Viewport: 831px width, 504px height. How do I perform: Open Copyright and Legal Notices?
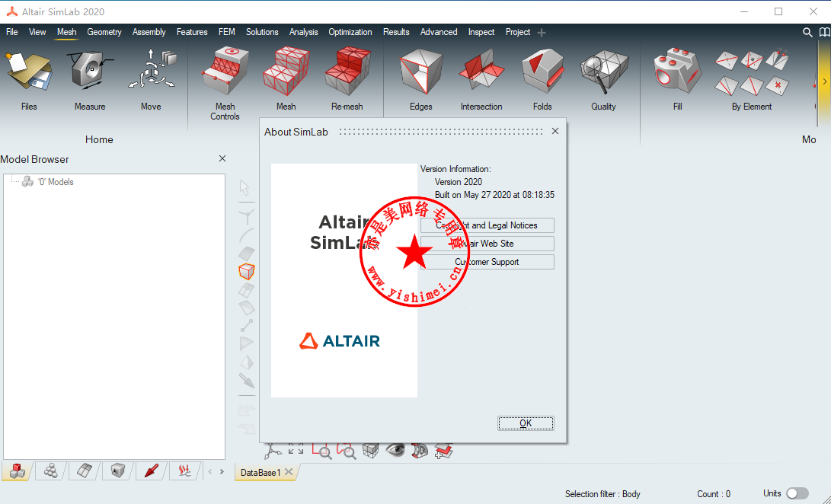[x=487, y=225]
